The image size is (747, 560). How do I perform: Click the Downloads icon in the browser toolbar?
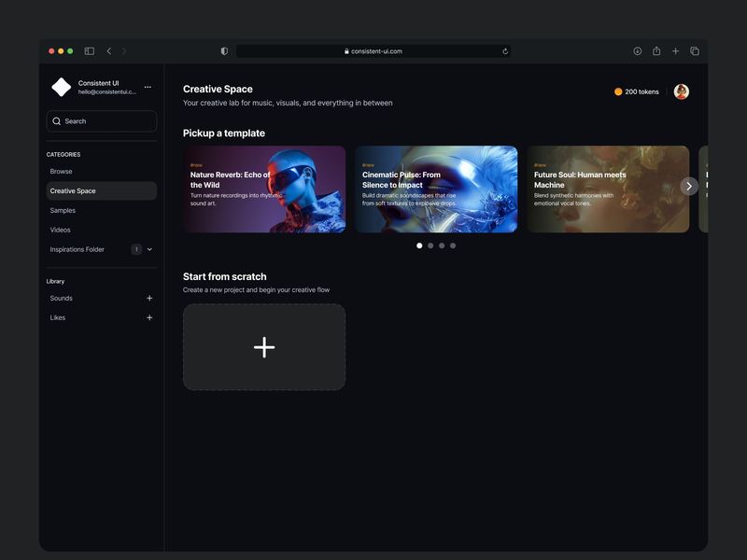637,49
